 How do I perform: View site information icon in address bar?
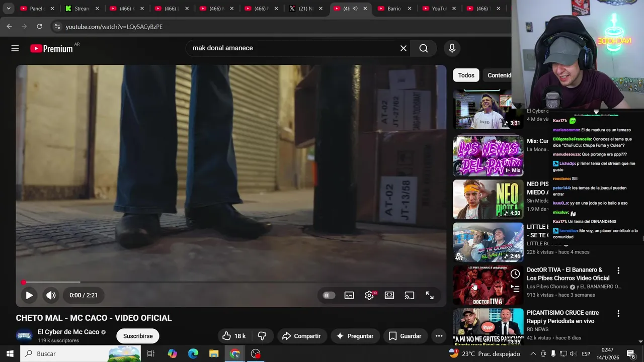(x=57, y=26)
